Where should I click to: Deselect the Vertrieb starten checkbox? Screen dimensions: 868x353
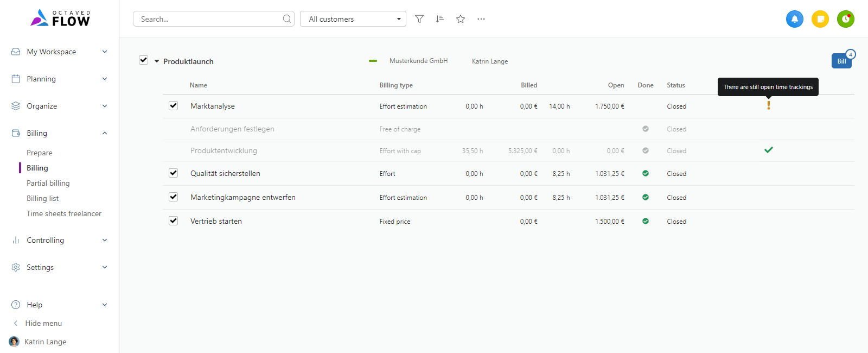[174, 221]
